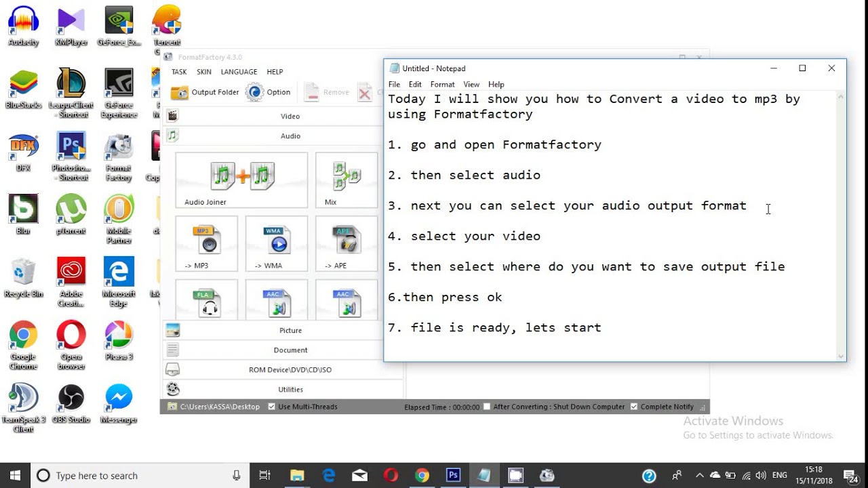
Task: Open the HELP menu in FormatFactory
Action: pyautogui.click(x=275, y=72)
